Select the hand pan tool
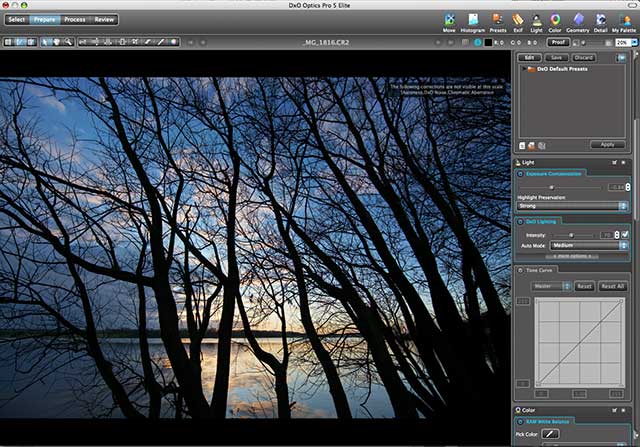Viewport: 640px width, 447px height. [57, 42]
